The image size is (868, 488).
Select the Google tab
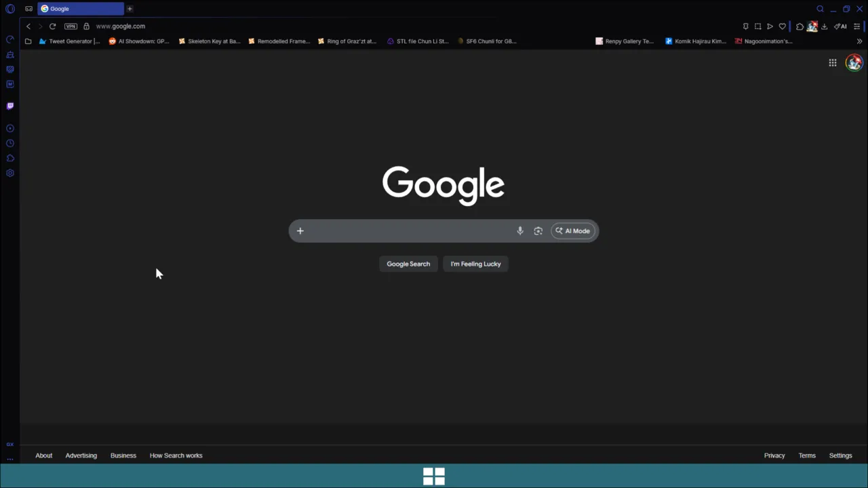[81, 9]
